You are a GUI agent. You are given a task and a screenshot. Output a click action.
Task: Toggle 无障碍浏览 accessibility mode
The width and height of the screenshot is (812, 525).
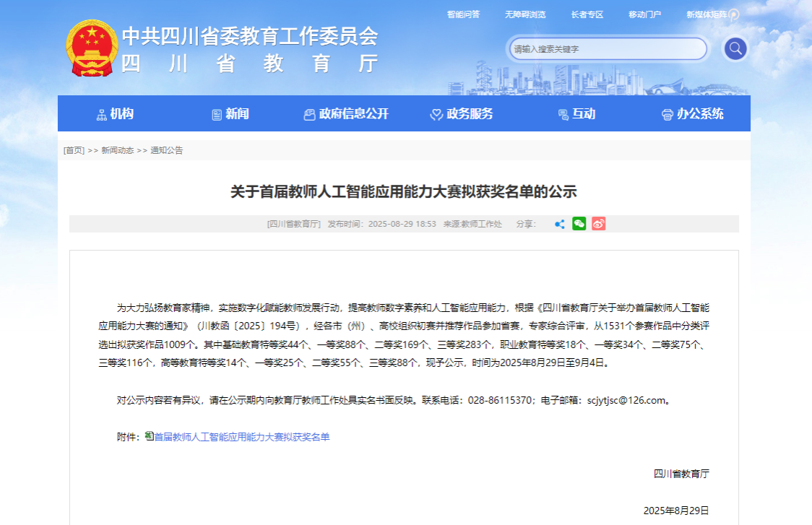point(525,14)
